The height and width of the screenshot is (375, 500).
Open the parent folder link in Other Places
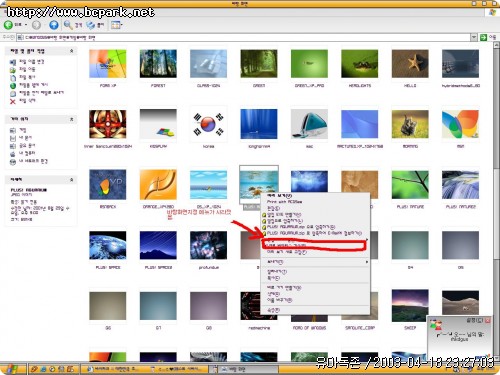click(22, 130)
